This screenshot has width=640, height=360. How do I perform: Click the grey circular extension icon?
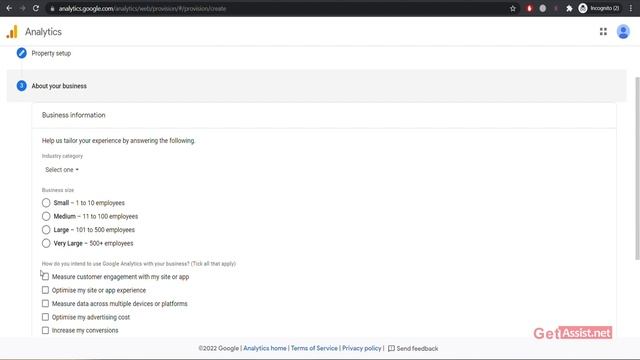tap(542, 9)
